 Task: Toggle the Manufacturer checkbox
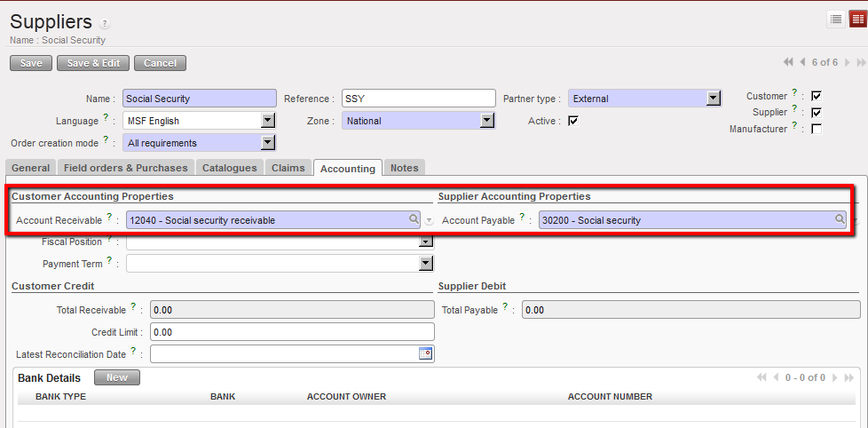[817, 129]
